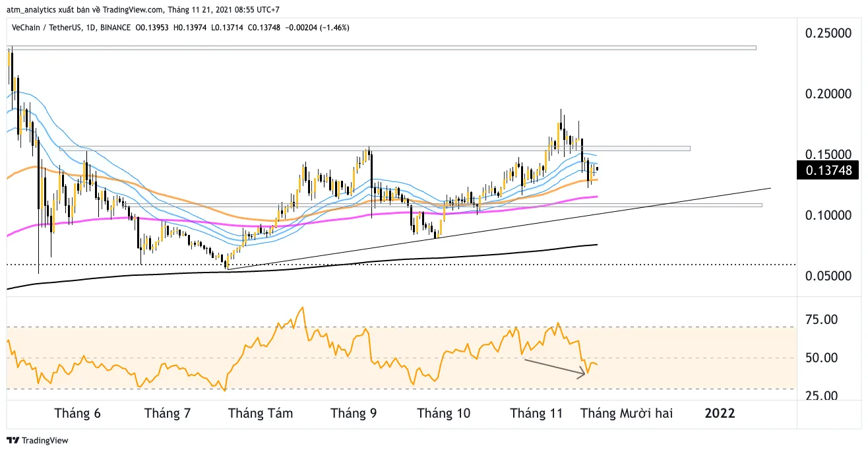Click the RSI 25.00 axis label
The height and width of the screenshot is (452, 868).
click(821, 396)
